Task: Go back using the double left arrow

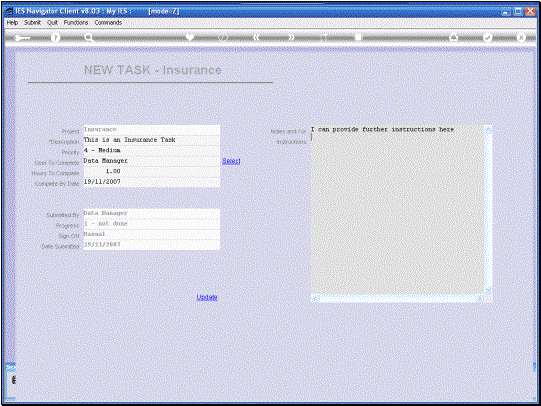Action: [256, 37]
